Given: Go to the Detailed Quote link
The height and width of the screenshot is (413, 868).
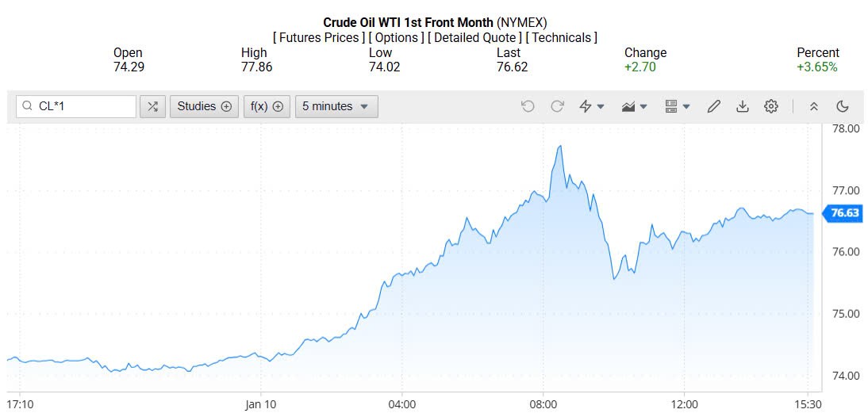Looking at the screenshot, I should (x=474, y=37).
